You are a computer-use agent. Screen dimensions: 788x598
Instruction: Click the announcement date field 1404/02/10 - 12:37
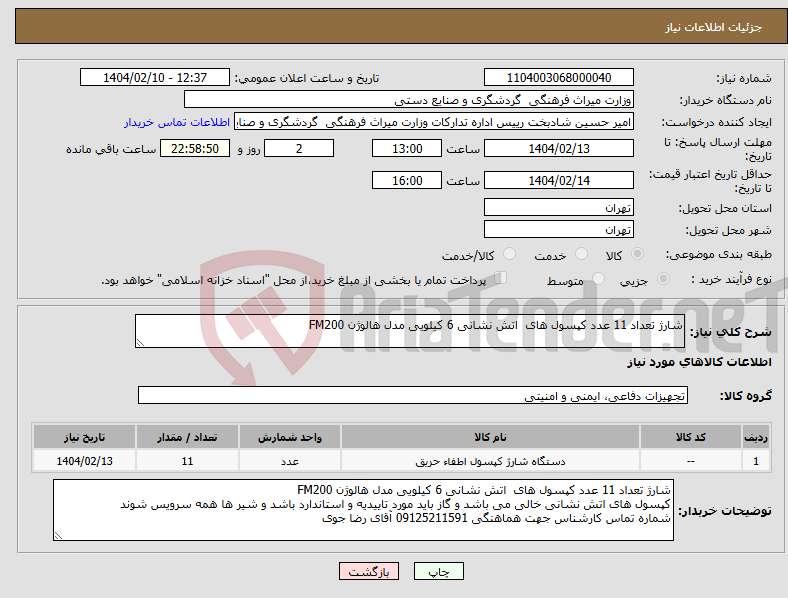pos(155,77)
